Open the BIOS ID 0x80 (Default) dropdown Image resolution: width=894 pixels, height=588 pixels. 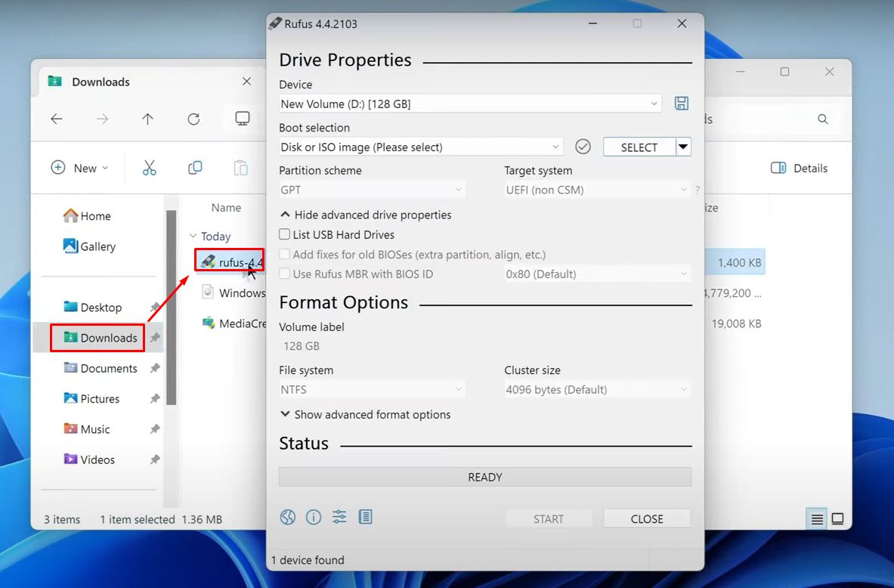pyautogui.click(x=598, y=274)
